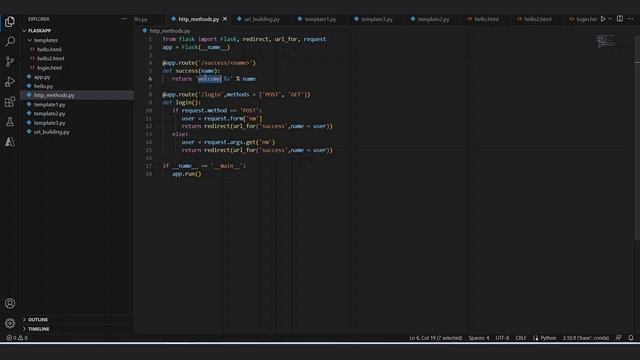Open the Azure view icon
The height and width of the screenshot is (360, 640).
point(10,142)
